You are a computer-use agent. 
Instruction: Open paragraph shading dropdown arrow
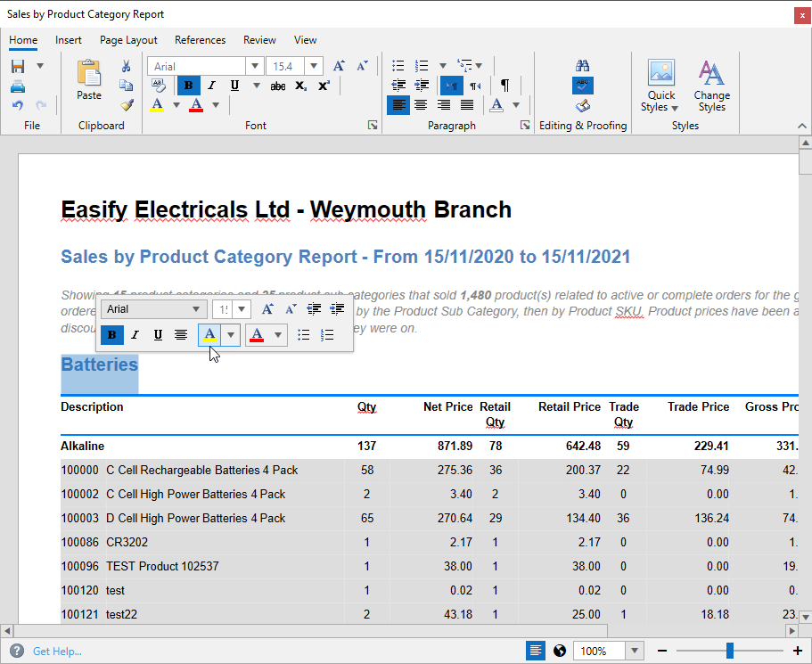point(516,105)
